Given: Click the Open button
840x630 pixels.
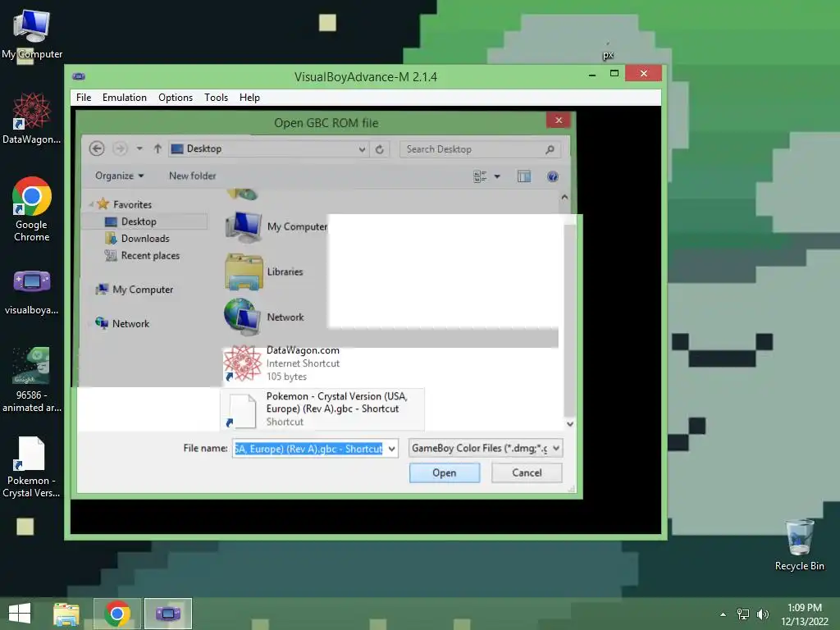Looking at the screenshot, I should (445, 472).
